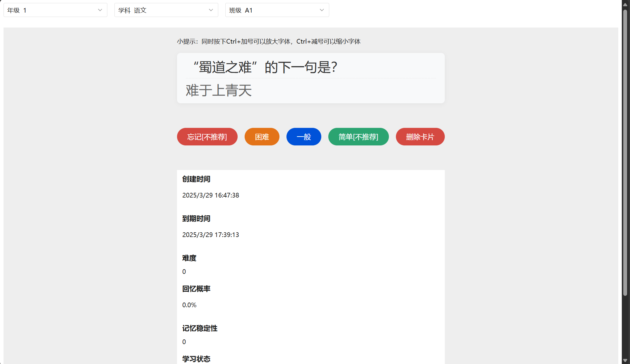Click the answer text 难于上青天

click(x=219, y=90)
